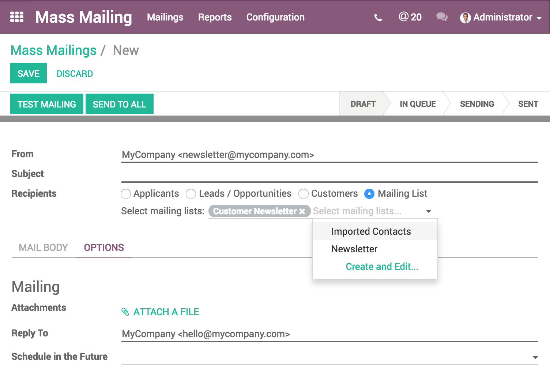550x392 pixels.
Task: Remove the Customer Newsletter tag
Action: [302, 211]
